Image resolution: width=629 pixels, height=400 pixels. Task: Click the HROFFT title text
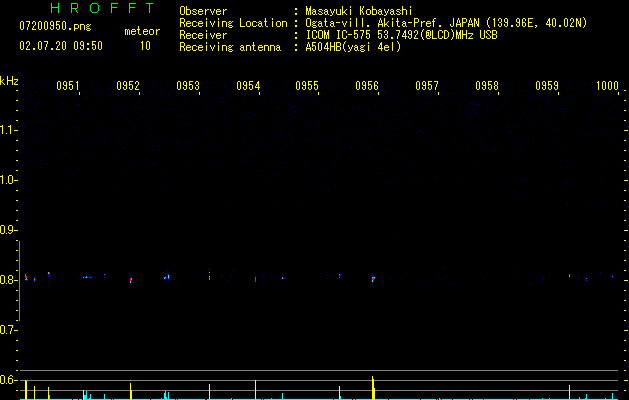tap(103, 8)
